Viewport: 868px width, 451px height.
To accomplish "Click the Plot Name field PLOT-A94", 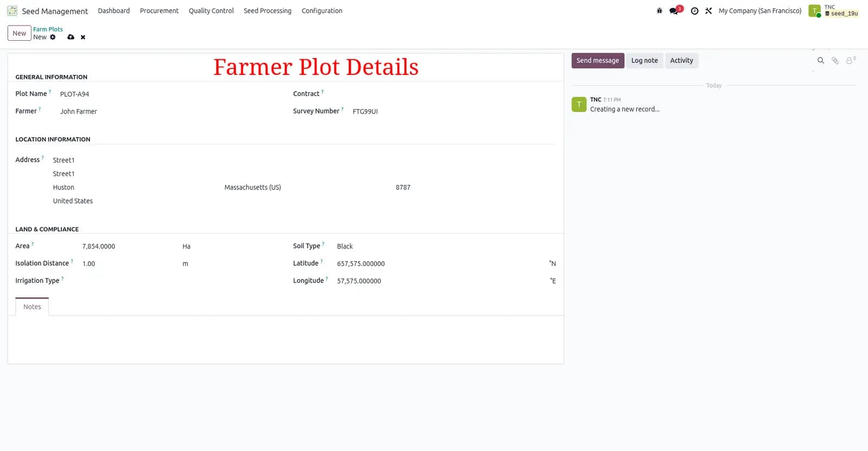I will (168, 94).
